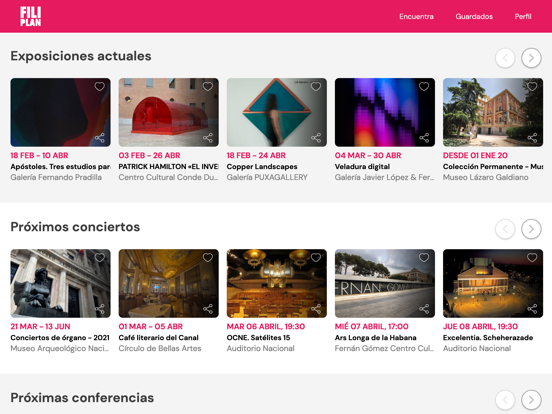
Task: Go to next Exposiciones actuales items
Action: pos(531,58)
